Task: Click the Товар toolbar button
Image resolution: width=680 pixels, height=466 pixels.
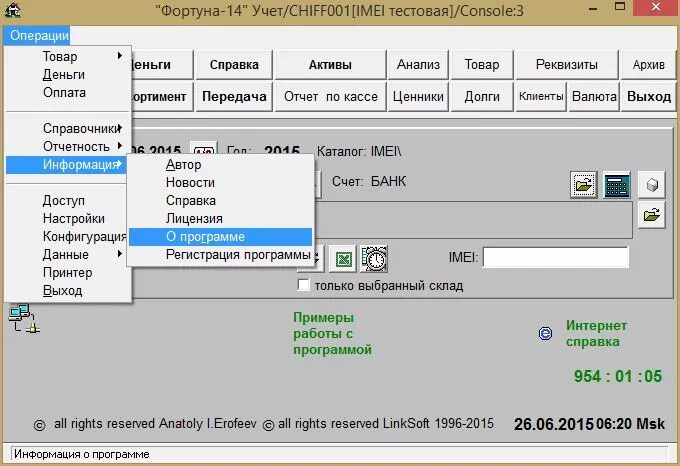Action: pos(482,65)
